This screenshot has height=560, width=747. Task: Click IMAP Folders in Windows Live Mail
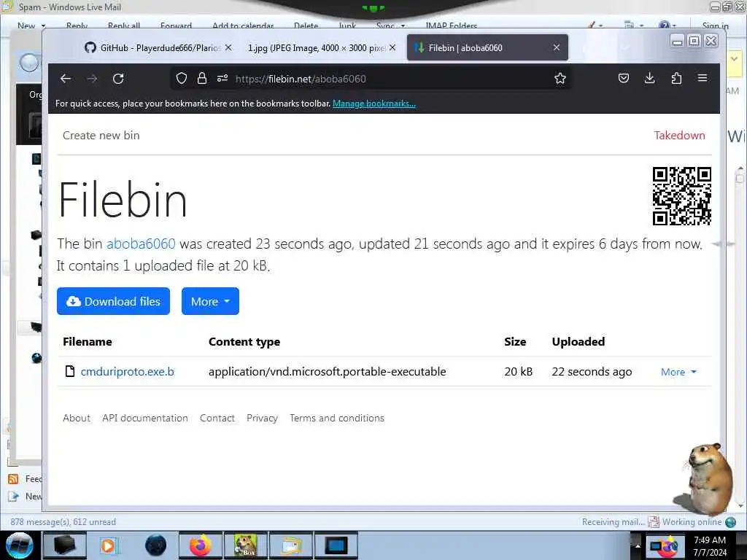[451, 26]
